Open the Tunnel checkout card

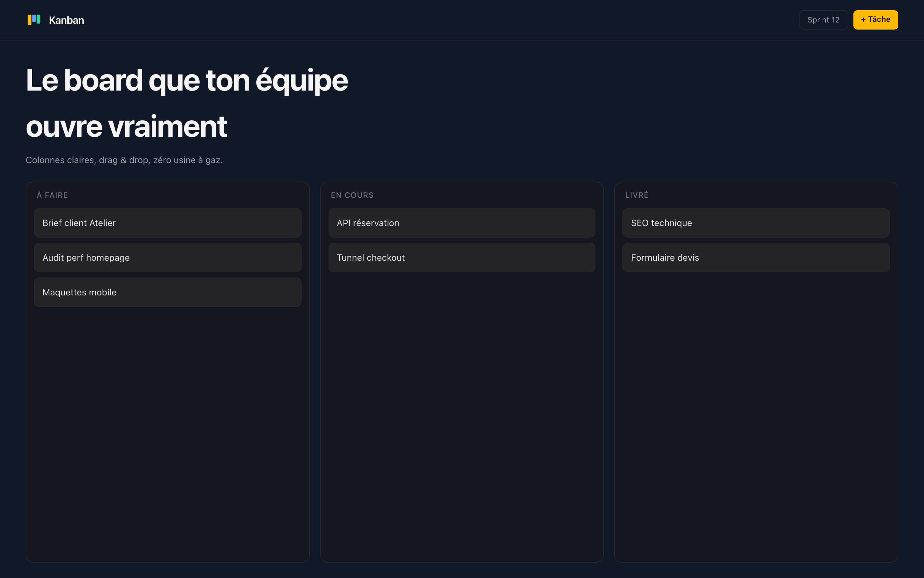point(462,258)
